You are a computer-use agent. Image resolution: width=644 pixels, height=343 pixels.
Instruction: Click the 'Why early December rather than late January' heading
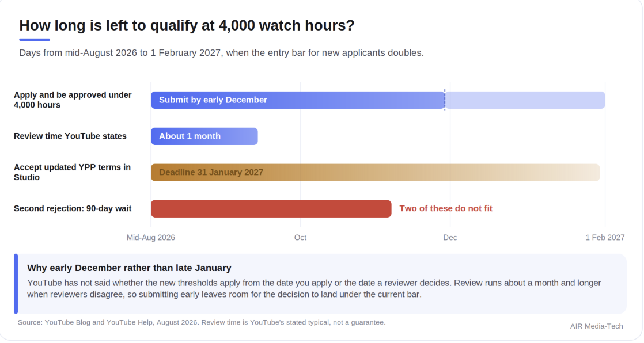pyautogui.click(x=130, y=268)
